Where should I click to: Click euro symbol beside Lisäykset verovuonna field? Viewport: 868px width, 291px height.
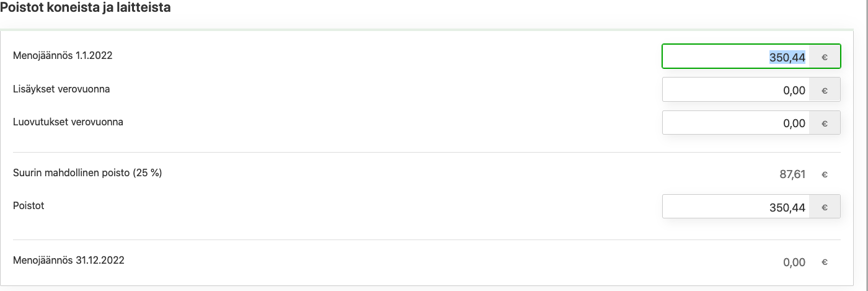[x=825, y=89]
